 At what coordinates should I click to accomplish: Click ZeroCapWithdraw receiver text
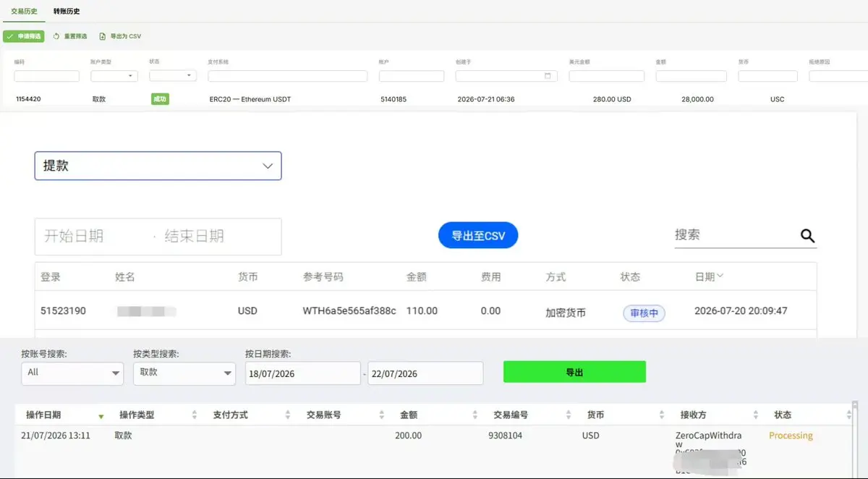coord(709,440)
